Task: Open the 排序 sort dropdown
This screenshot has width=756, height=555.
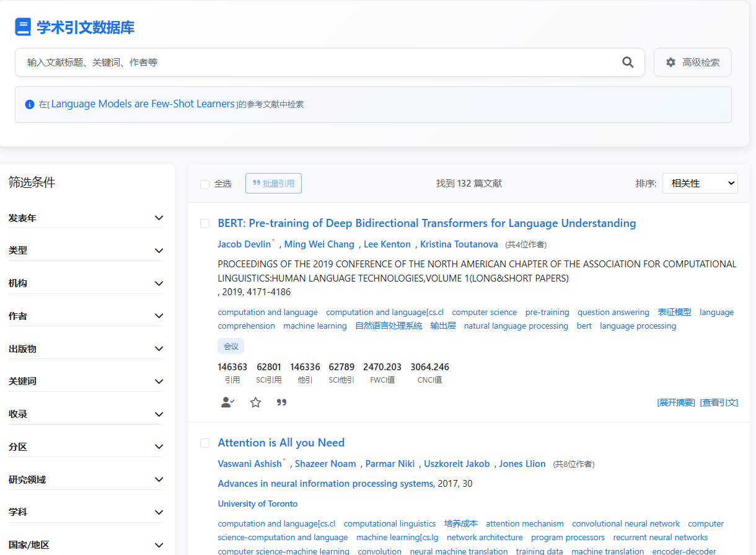Action: (x=700, y=183)
